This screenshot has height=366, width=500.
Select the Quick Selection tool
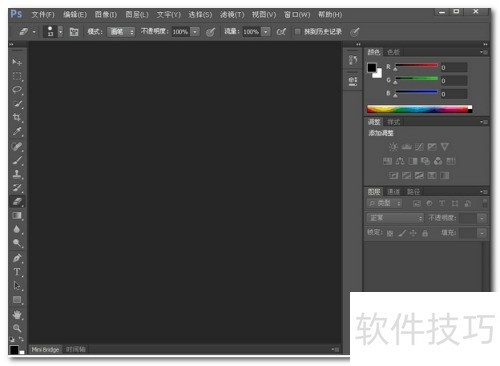point(17,104)
